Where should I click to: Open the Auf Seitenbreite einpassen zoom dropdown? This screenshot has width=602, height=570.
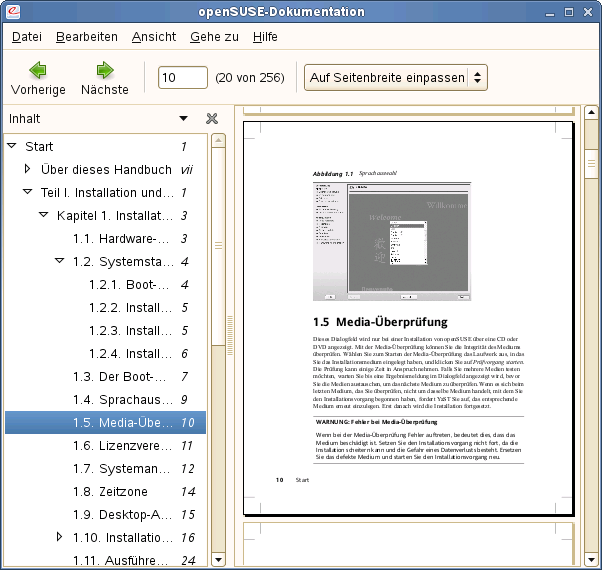click(x=395, y=78)
